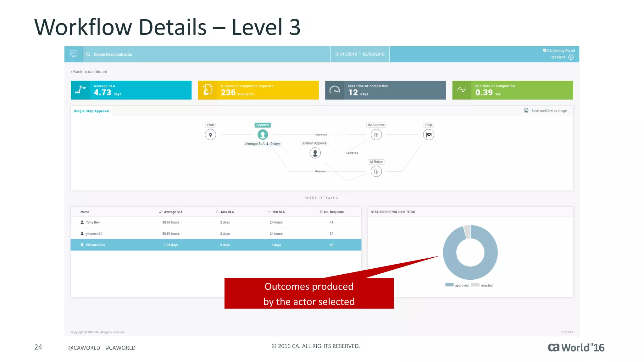Click the Logout link
Image resolution: width=644 pixels, height=362 pixels.
pos(558,57)
